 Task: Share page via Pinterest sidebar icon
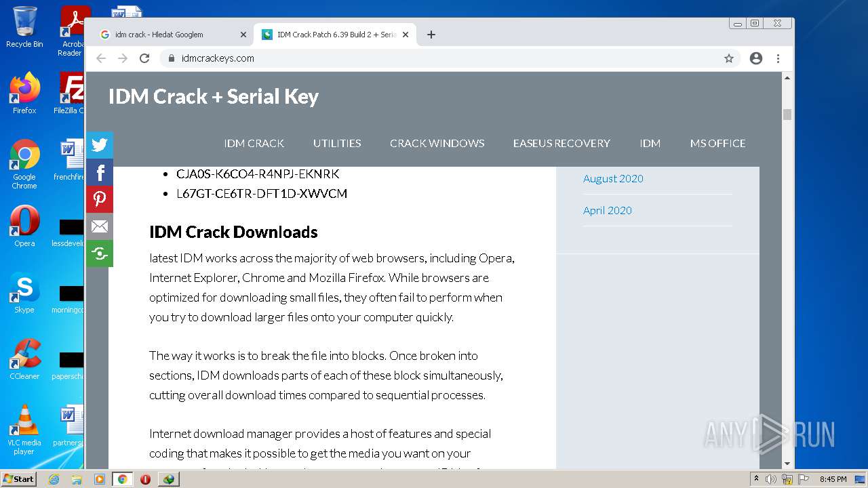(100, 199)
